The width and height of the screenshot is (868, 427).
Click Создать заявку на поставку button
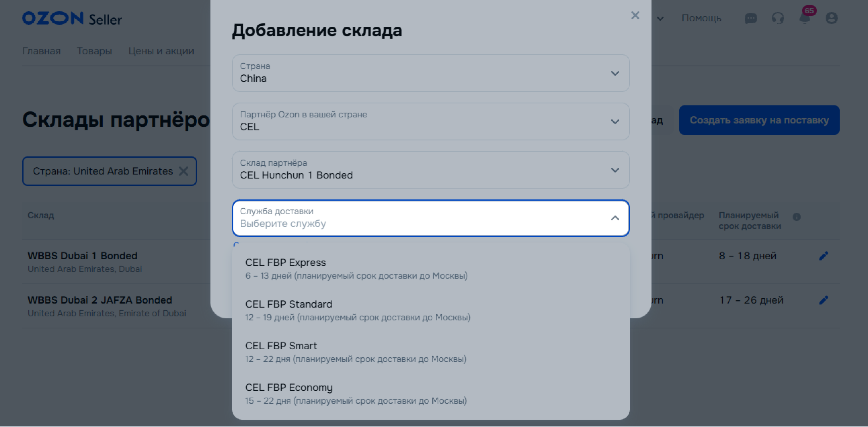pos(759,120)
